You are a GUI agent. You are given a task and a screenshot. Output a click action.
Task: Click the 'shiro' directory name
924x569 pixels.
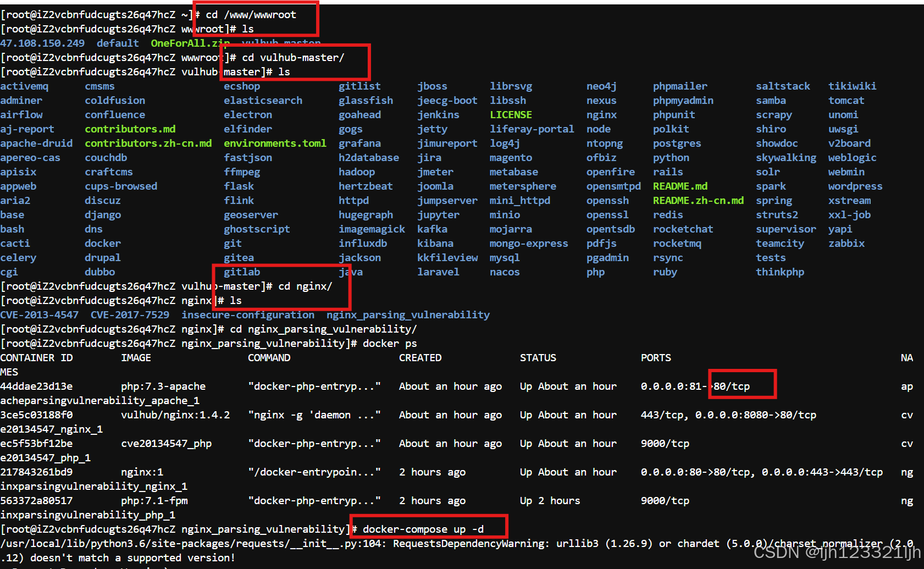click(x=771, y=129)
